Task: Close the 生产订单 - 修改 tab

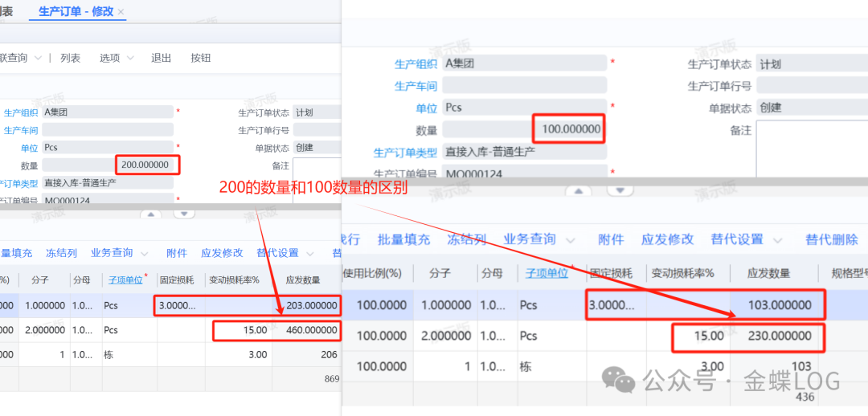Action: pos(121,12)
